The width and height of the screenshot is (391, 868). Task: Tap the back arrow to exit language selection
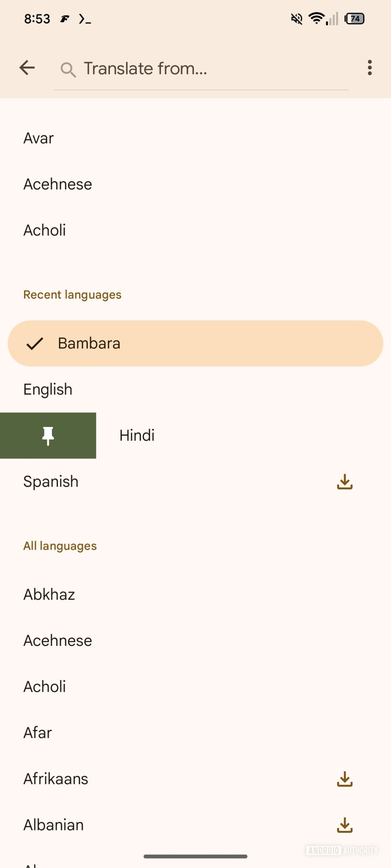[27, 67]
